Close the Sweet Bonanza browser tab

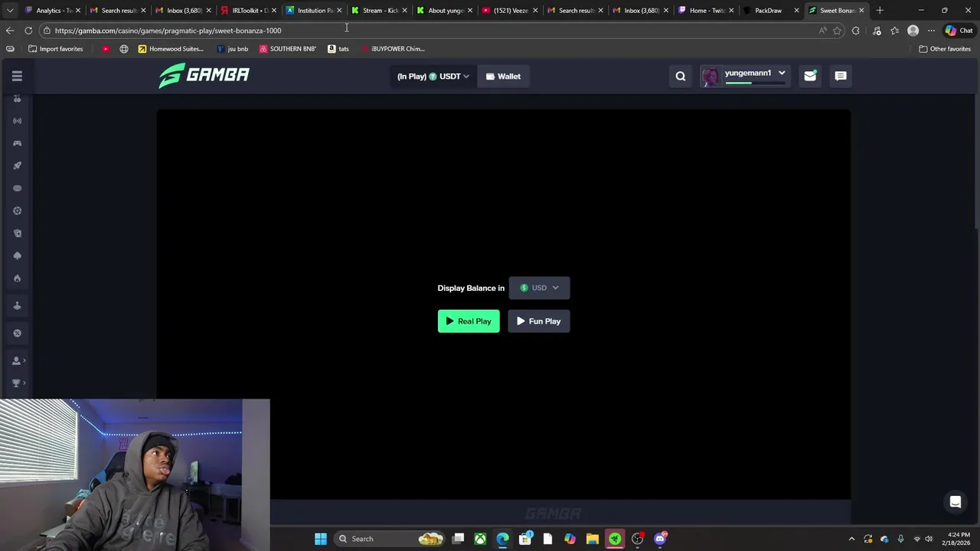[861, 11]
